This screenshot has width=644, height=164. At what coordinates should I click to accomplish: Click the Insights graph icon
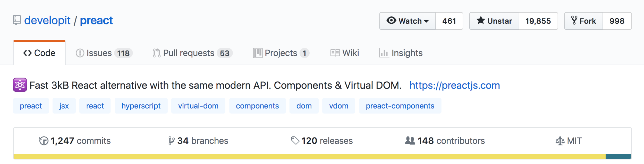point(384,53)
